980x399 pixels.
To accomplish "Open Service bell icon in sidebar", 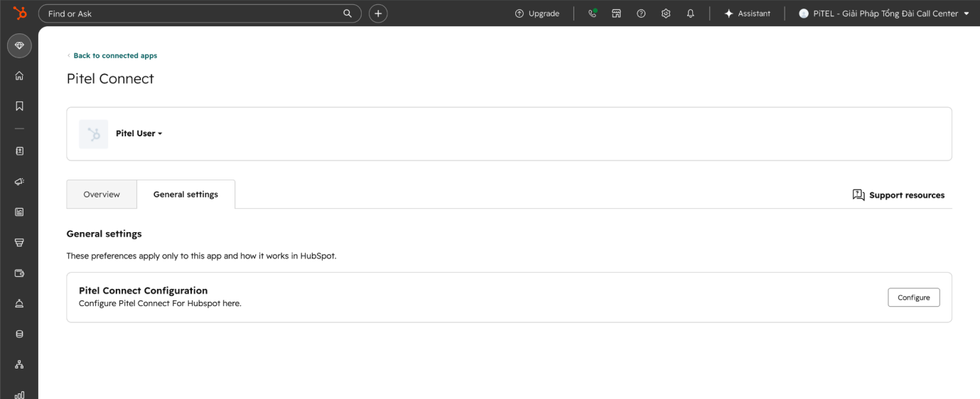I will click(19, 303).
